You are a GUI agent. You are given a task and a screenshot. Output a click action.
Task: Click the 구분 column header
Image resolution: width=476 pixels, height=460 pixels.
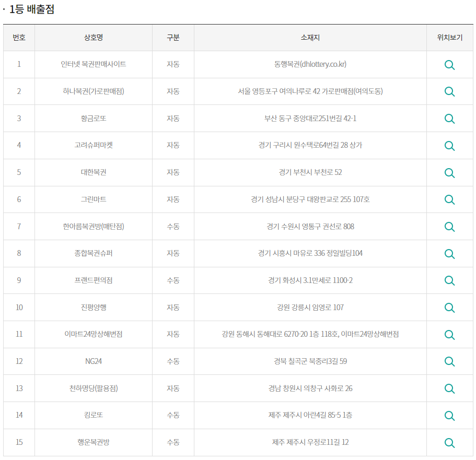click(x=173, y=38)
